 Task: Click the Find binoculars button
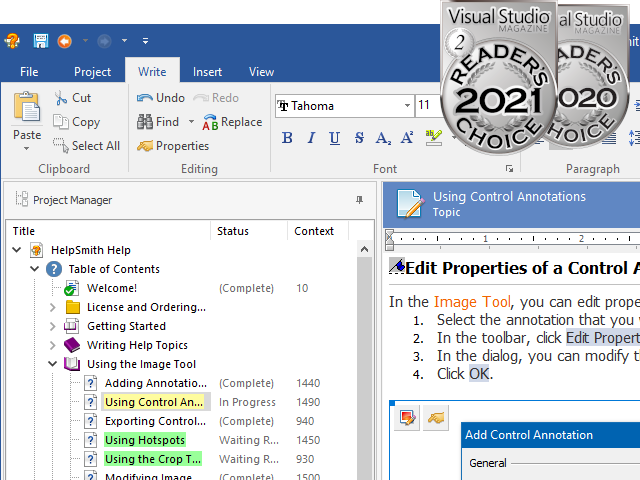[158, 122]
